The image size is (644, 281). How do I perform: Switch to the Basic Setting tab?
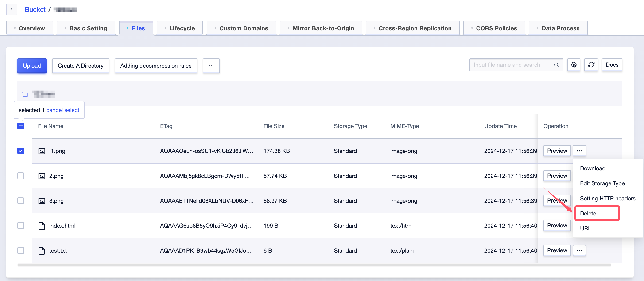pos(86,28)
